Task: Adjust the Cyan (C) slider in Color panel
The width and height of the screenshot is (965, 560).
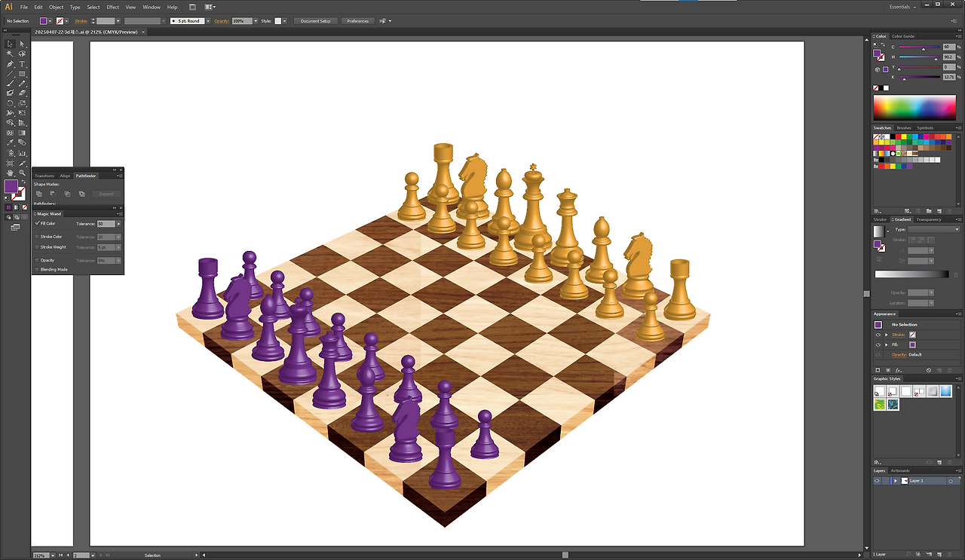Action: pos(919,47)
